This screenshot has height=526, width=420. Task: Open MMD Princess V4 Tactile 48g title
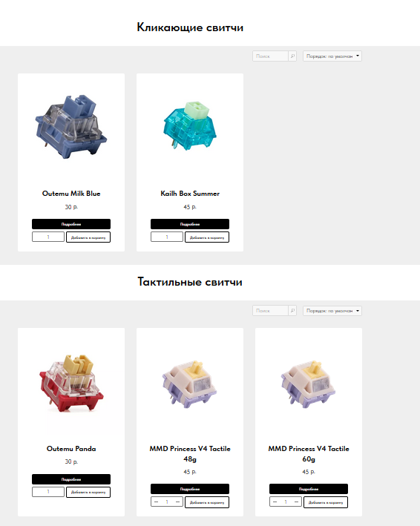click(x=190, y=453)
